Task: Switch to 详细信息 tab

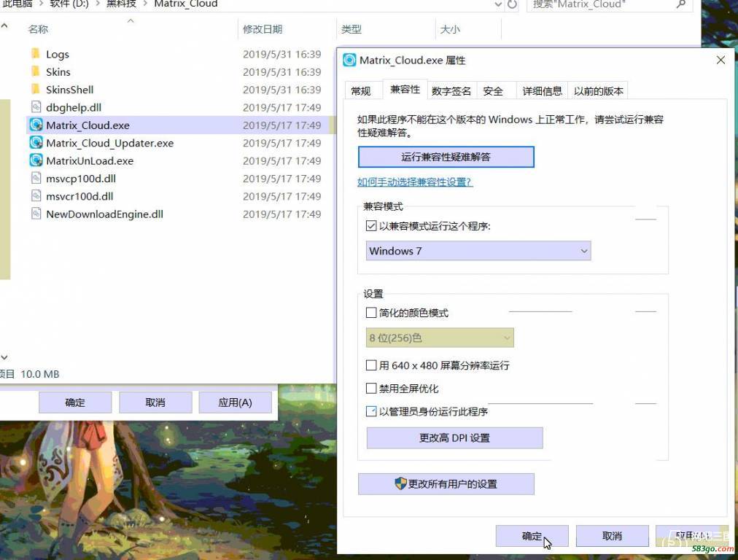Action: 543,91
